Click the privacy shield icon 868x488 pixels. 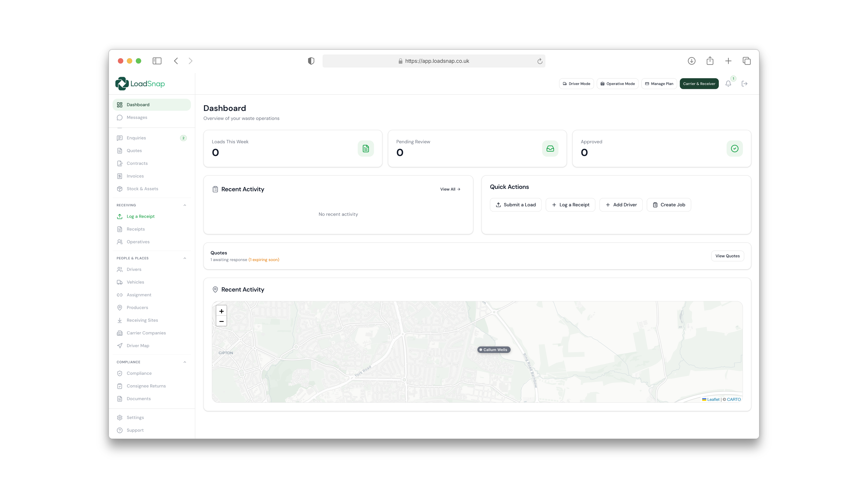[311, 61]
